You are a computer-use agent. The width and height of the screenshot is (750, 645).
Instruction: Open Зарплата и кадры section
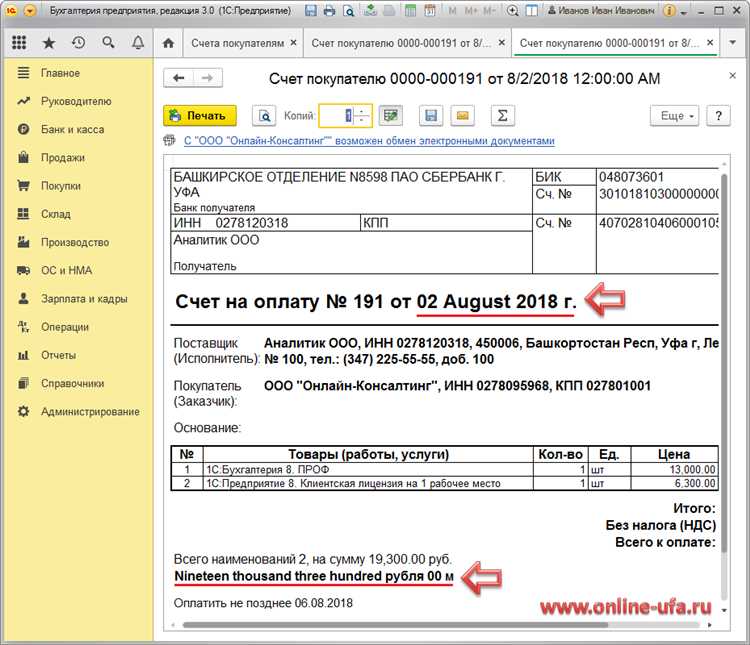tap(84, 299)
